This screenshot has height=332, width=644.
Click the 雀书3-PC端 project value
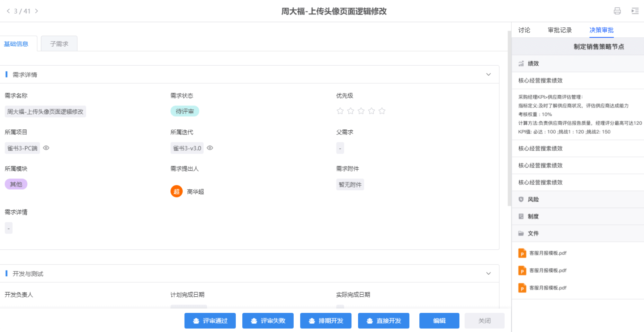click(23, 148)
